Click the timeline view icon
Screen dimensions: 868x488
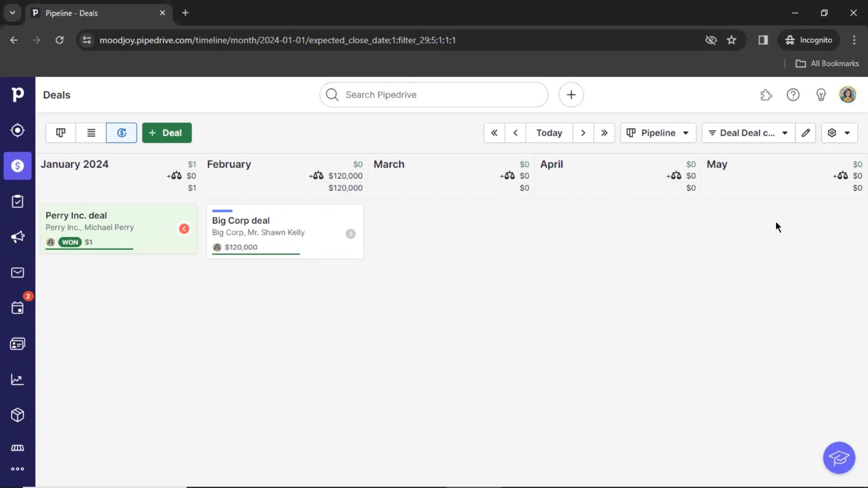tap(122, 132)
